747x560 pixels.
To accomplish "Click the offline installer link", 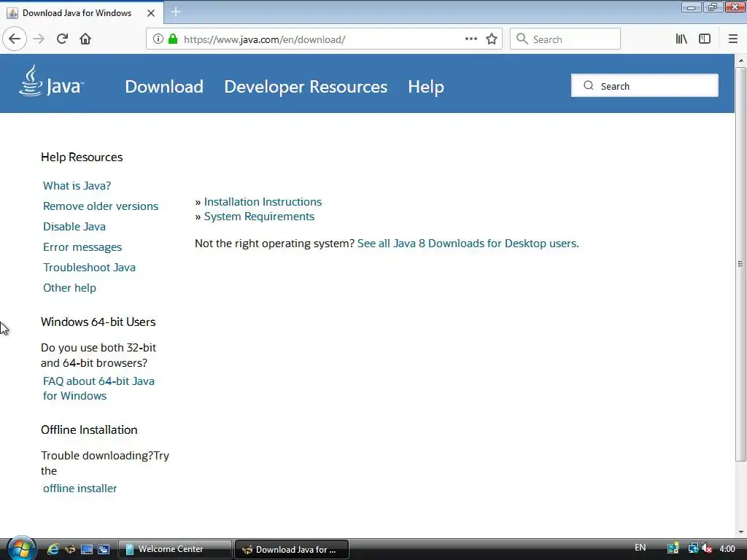I will 80,489.
